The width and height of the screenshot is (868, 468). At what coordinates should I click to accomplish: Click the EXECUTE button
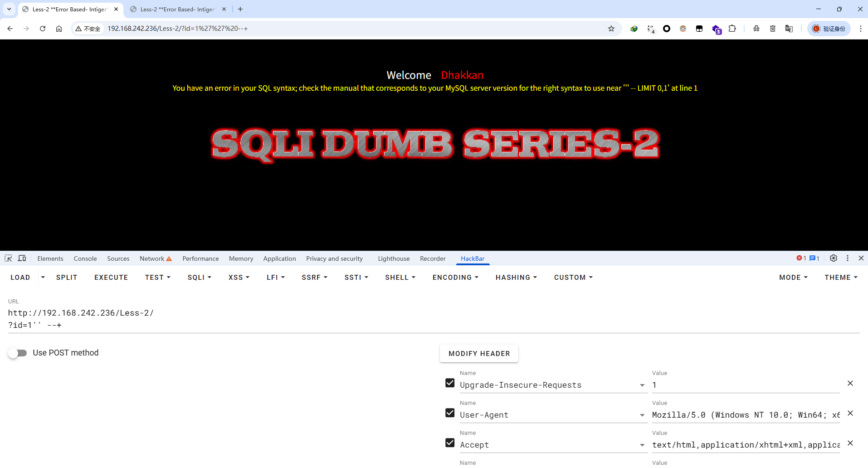111,277
